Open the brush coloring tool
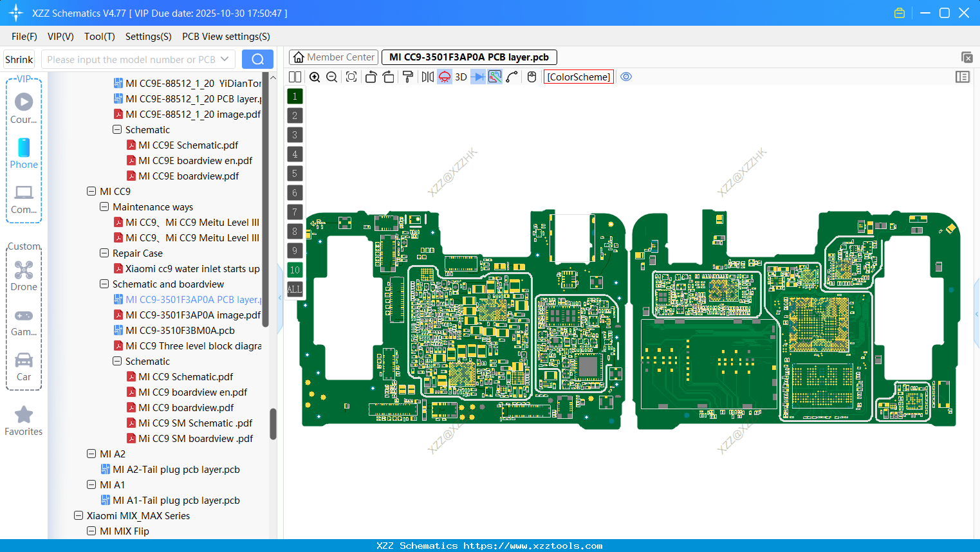The width and height of the screenshot is (980, 552). pos(407,77)
